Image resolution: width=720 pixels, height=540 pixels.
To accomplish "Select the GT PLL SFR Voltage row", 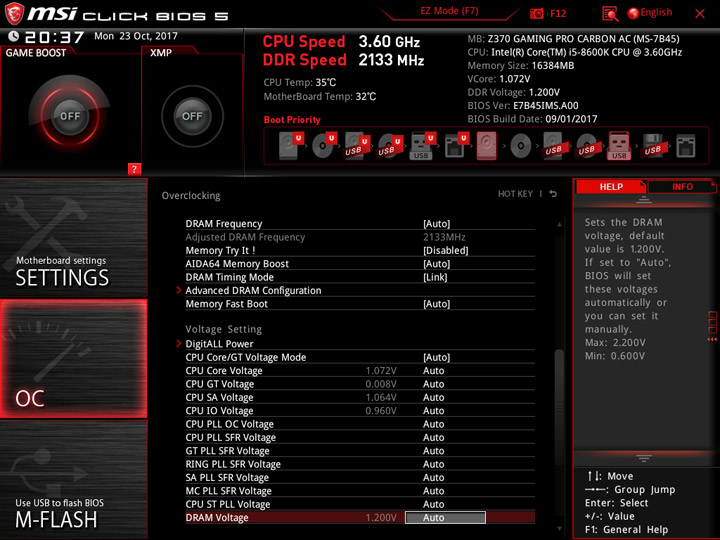I will (360, 450).
